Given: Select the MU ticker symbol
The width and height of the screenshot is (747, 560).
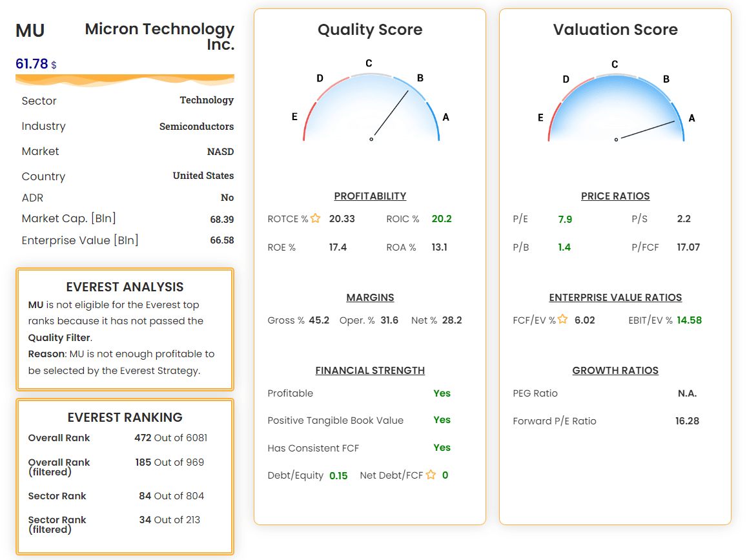Looking at the screenshot, I should 30,30.
